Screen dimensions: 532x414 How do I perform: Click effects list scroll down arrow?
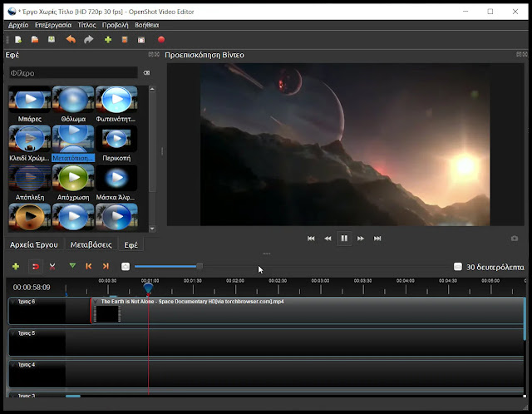pos(152,229)
